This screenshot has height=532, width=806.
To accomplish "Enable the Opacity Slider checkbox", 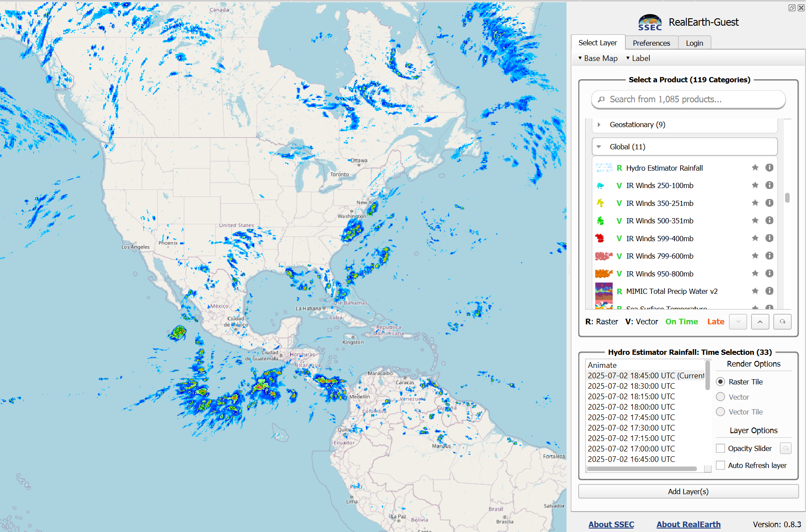I will (721, 448).
